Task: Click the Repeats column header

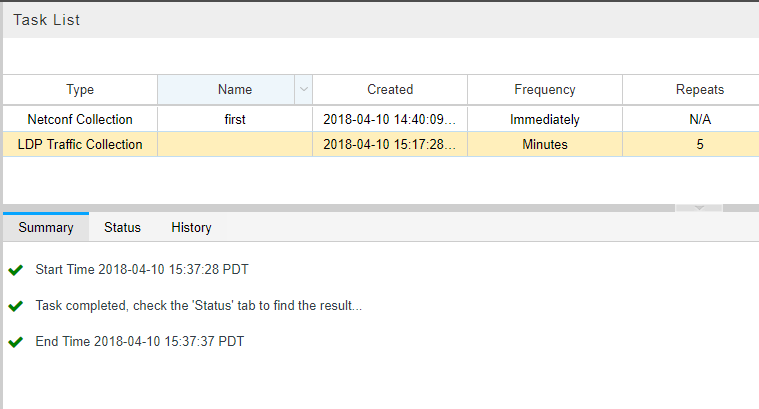Action: click(x=700, y=89)
